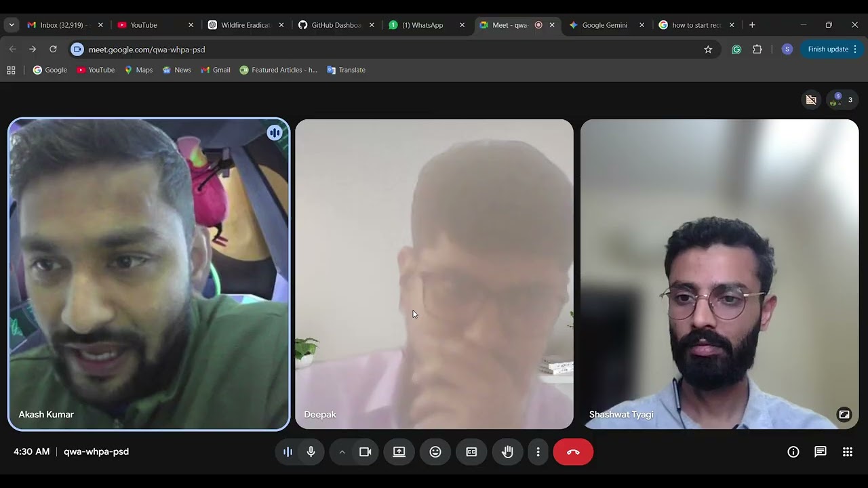Open meeting details info icon
This screenshot has height=488, width=868.
[x=793, y=452]
